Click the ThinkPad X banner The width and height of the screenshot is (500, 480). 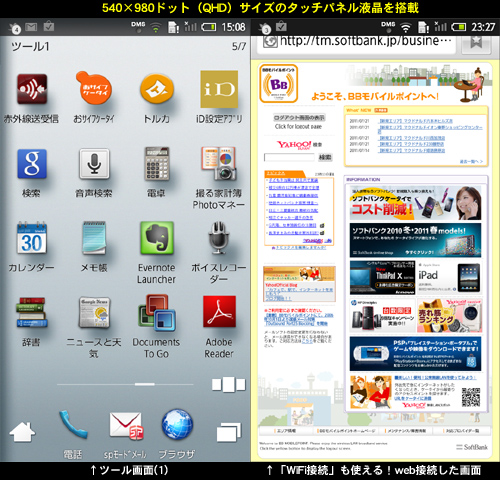coord(382,278)
